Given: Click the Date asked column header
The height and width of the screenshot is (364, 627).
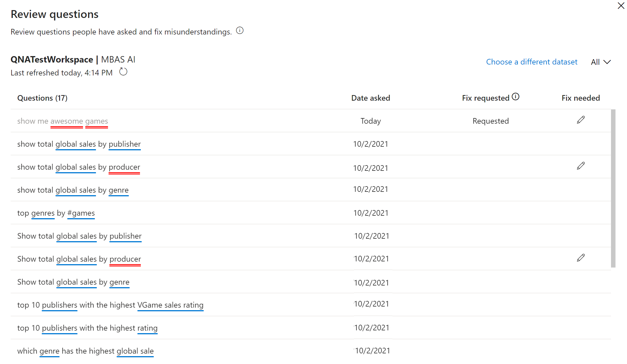Looking at the screenshot, I should click(x=370, y=98).
